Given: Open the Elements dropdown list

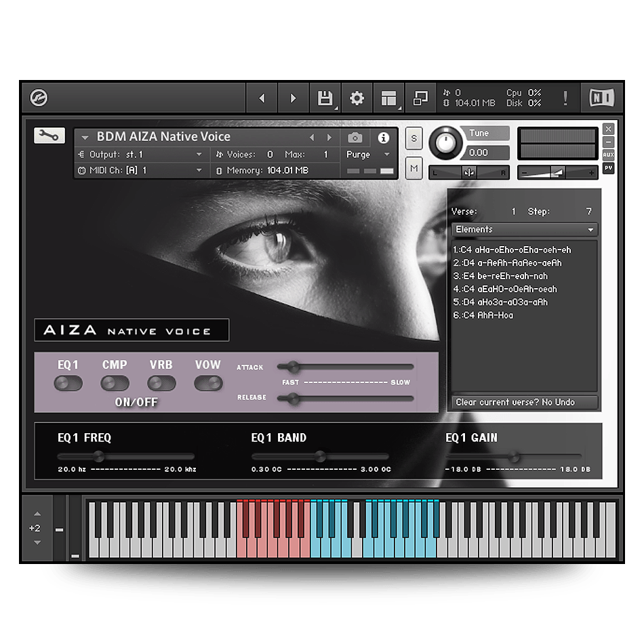Looking at the screenshot, I should [x=525, y=230].
